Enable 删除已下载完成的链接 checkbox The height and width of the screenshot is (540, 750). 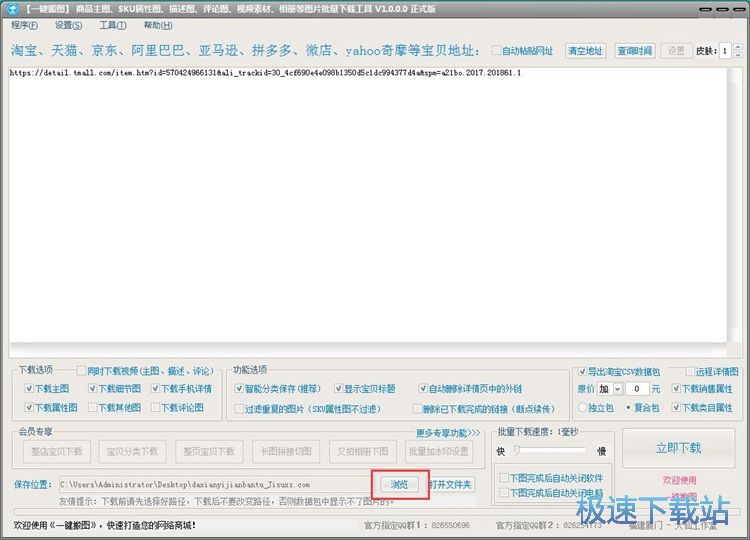417,409
